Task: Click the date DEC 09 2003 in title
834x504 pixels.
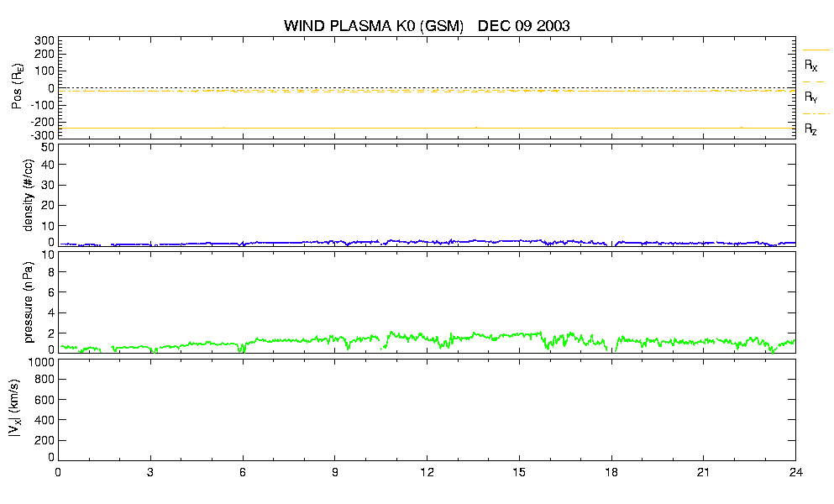Action: pos(523,25)
